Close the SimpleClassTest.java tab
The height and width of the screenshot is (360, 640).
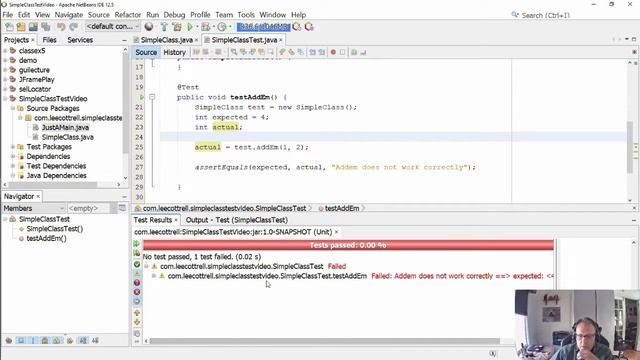coord(281,40)
